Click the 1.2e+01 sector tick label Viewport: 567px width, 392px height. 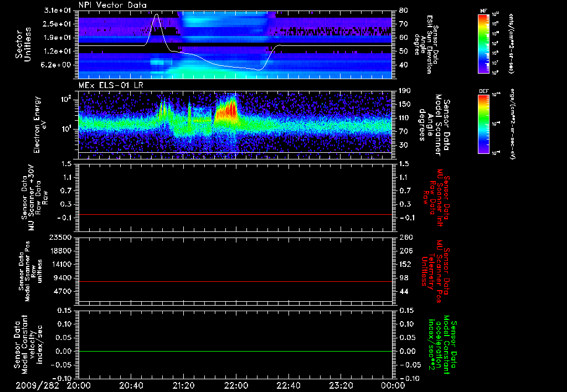[x=58, y=51]
